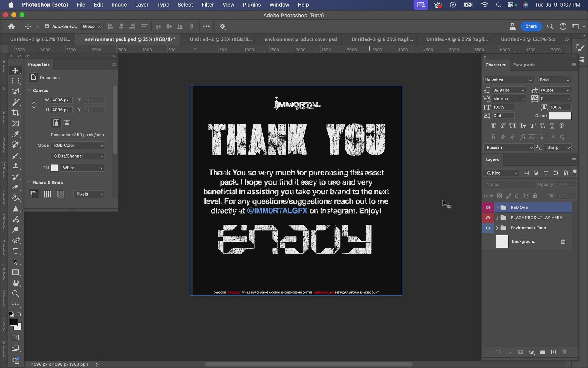
Task: Switch to the Paragraph tab
Action: (524, 65)
